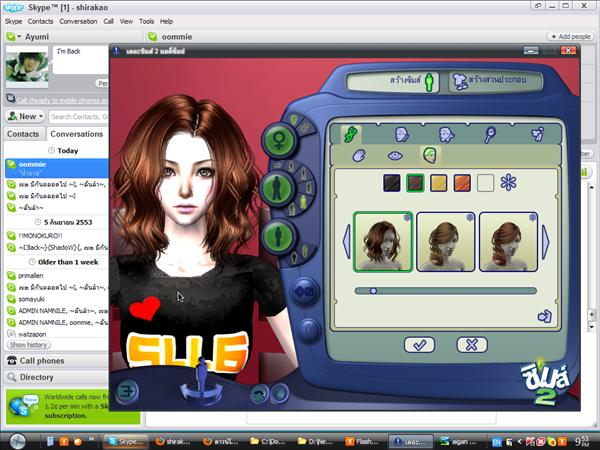Screen dimensions: 600x450
Task: Open the Clothing tab icon
Action: point(538,135)
